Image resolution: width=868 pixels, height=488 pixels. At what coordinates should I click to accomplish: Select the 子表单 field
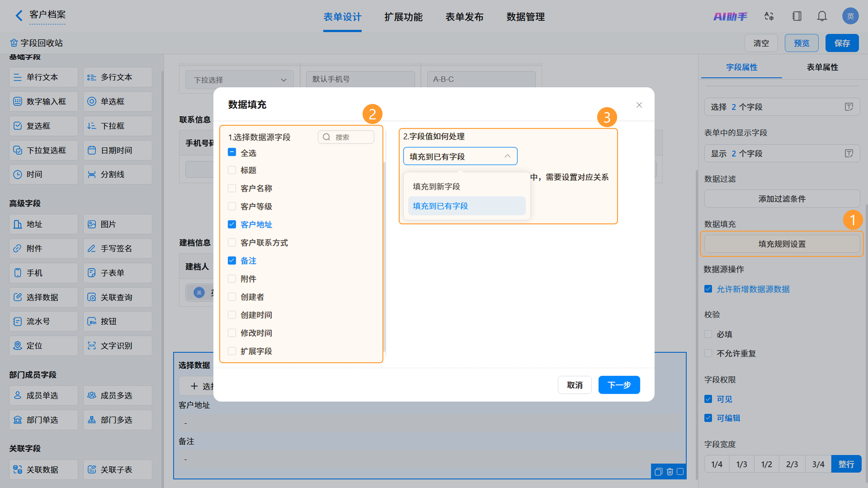(x=118, y=273)
